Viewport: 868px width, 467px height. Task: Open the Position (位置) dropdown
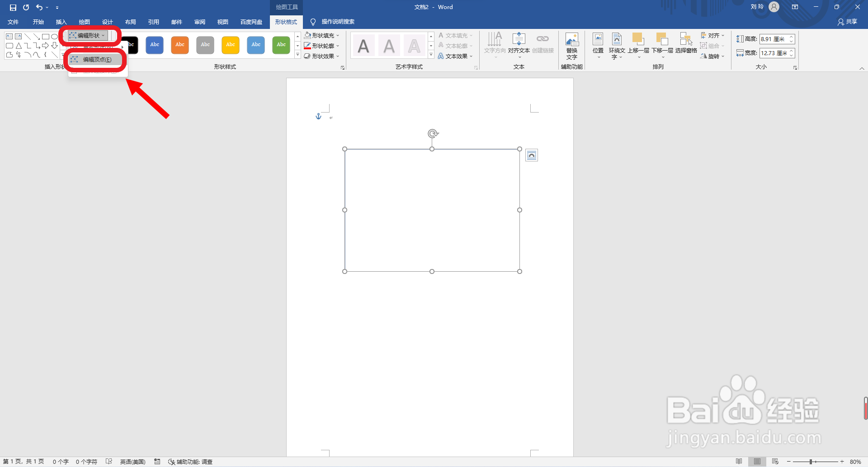click(598, 46)
